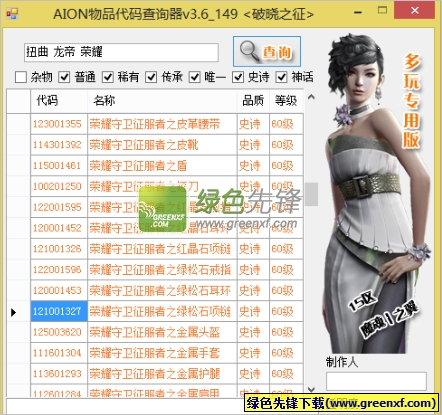The image size is (442, 415).
Task: Click highlighted code cell 121001327
Action: 59,311
